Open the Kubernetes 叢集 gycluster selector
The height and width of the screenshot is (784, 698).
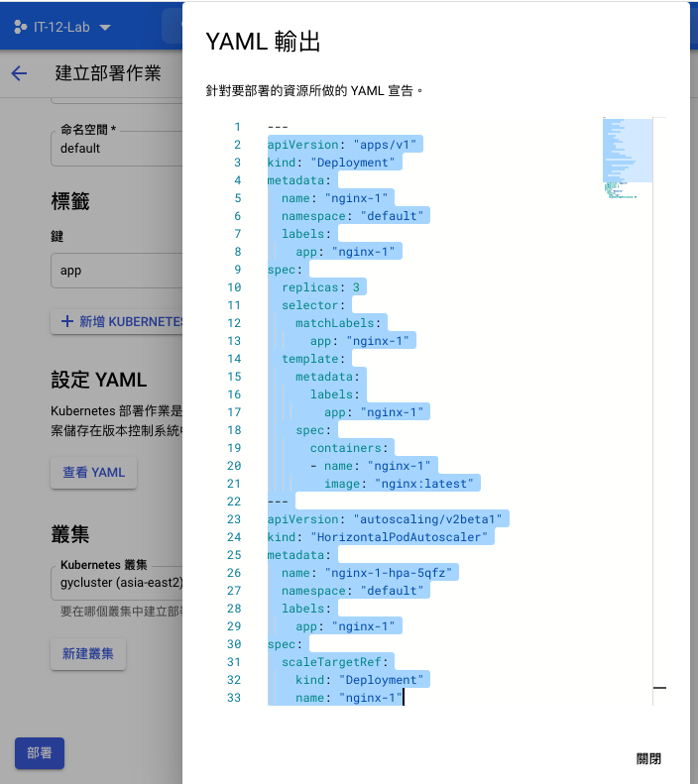117,583
